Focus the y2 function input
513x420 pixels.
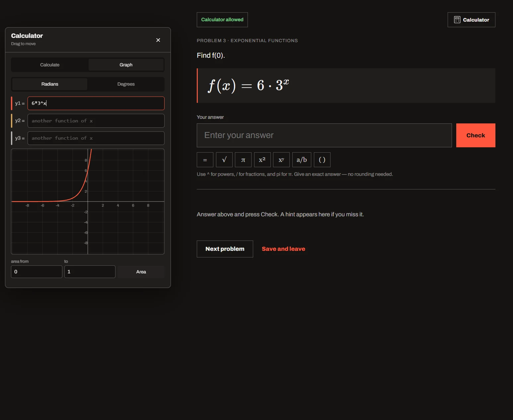96,121
